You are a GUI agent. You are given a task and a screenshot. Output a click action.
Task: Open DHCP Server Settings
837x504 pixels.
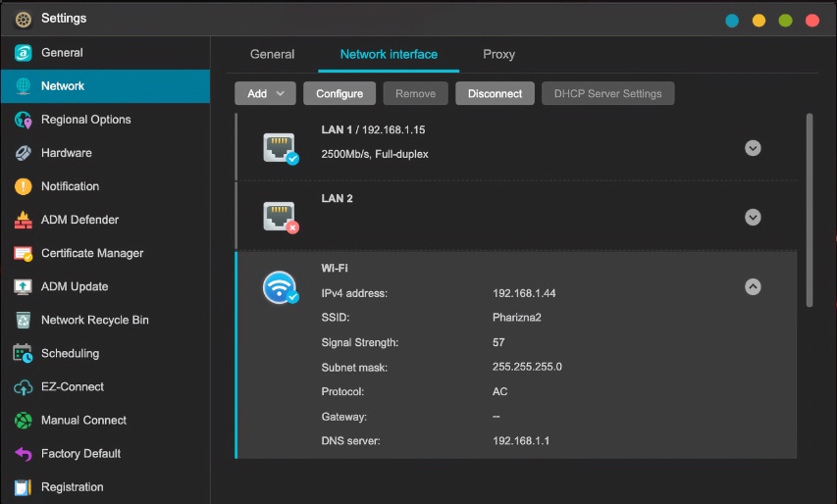click(608, 93)
